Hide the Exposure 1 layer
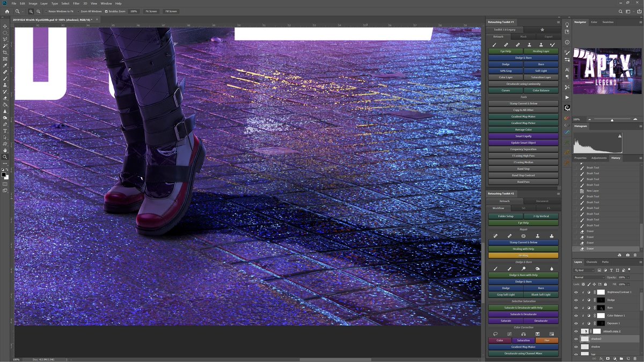 click(576, 323)
